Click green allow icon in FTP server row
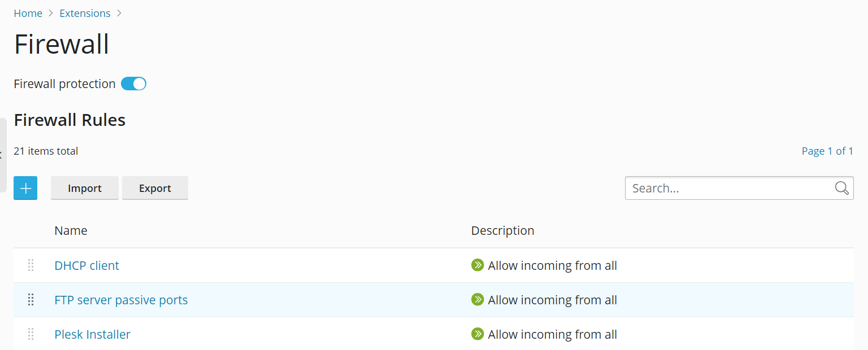 click(478, 300)
